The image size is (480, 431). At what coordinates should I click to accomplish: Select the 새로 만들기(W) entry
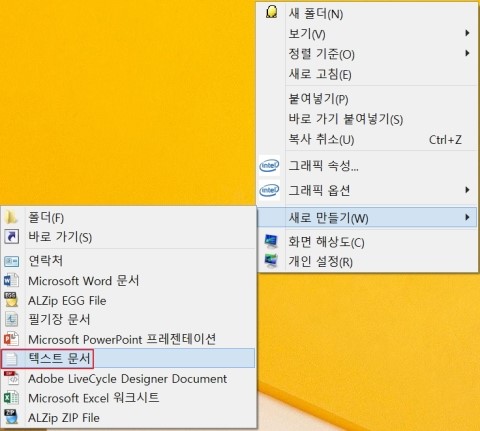click(367, 218)
